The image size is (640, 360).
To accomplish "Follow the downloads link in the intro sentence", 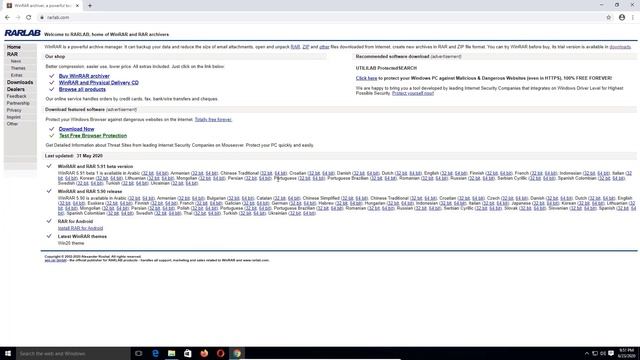I will pyautogui.click(x=620, y=47).
